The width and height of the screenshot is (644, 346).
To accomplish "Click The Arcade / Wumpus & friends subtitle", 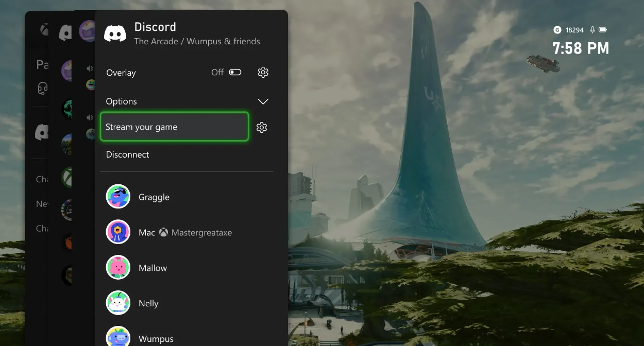I will pyautogui.click(x=197, y=41).
